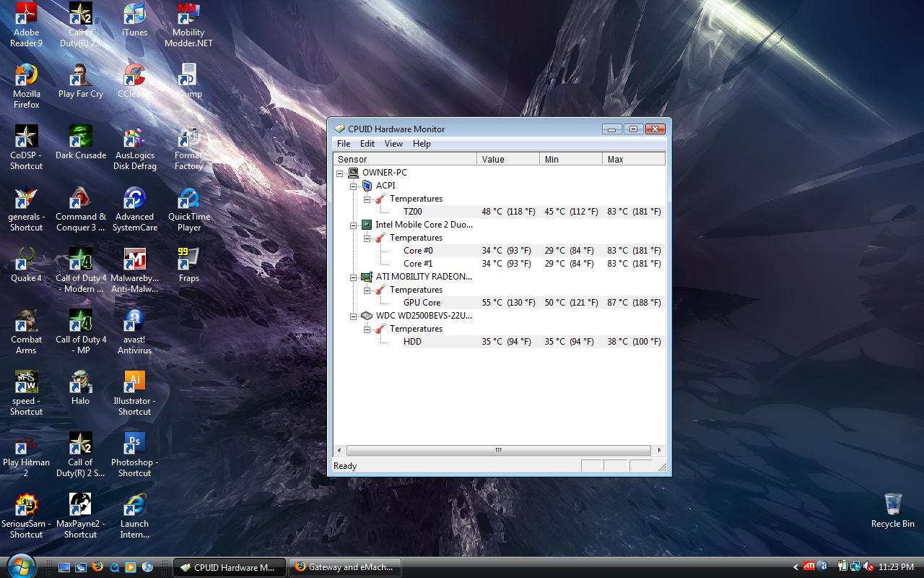Click the Play Hitman 2 desktop icon

click(26, 455)
